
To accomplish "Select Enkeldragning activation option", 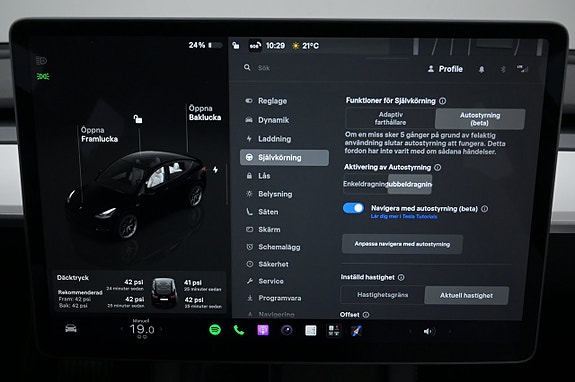I will point(365,184).
